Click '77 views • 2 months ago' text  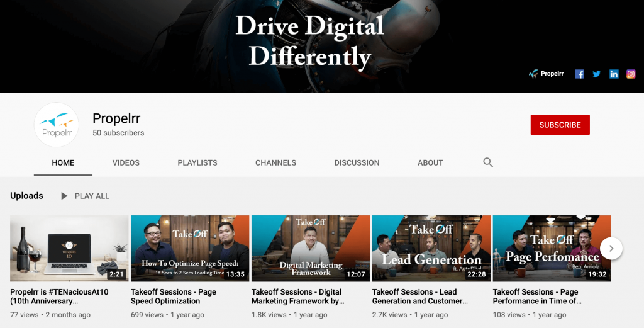tap(50, 315)
